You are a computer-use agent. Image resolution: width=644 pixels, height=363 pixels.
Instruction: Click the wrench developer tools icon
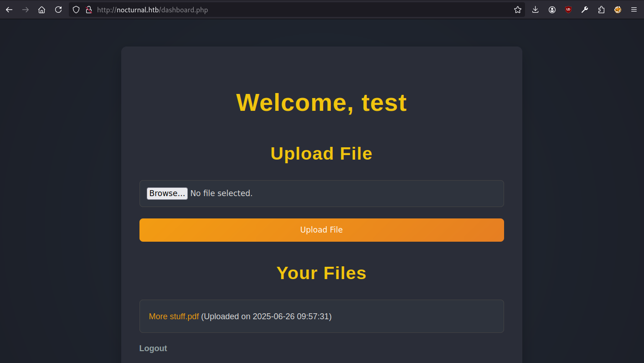(x=585, y=10)
